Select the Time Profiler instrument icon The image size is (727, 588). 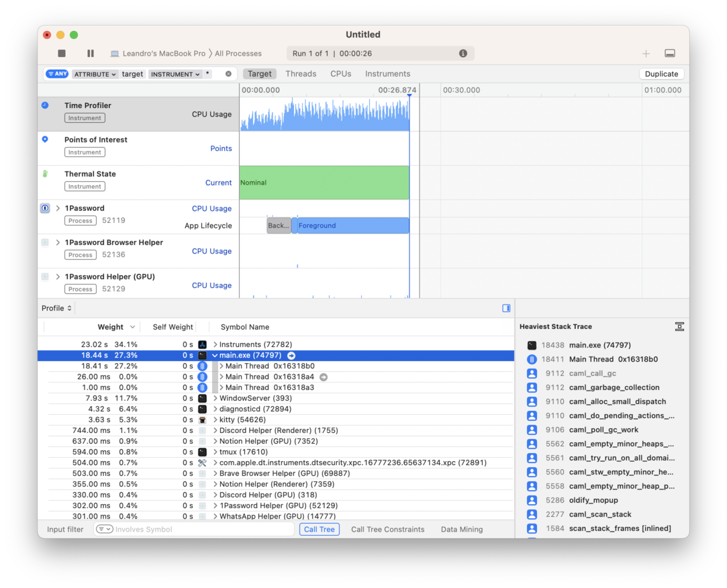[x=45, y=105]
